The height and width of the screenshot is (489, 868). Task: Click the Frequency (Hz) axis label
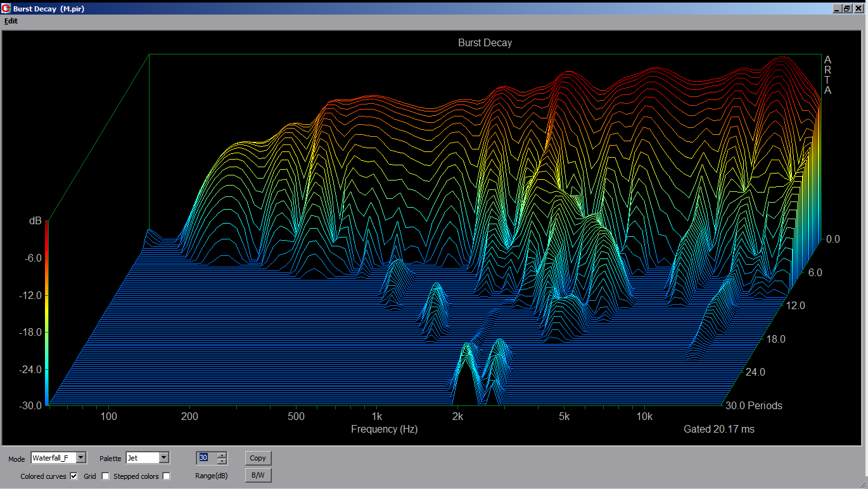384,429
